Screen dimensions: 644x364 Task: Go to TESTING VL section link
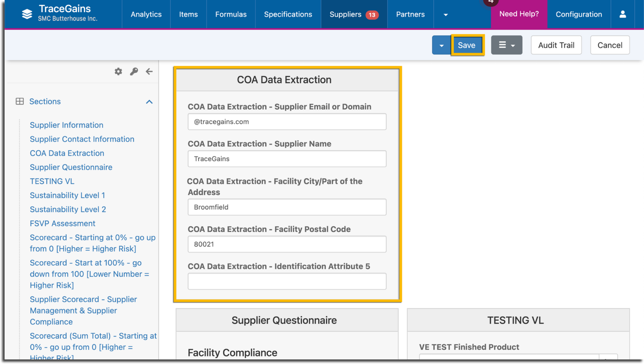52,181
